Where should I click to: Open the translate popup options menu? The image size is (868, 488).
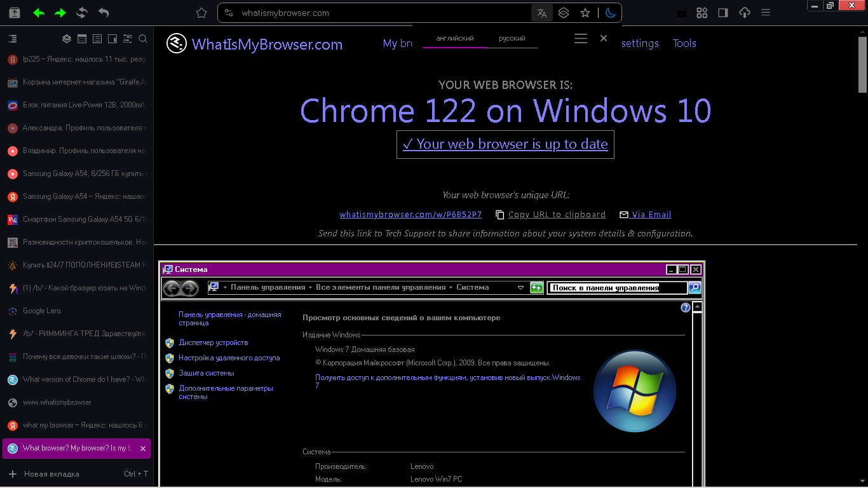pyautogui.click(x=581, y=38)
